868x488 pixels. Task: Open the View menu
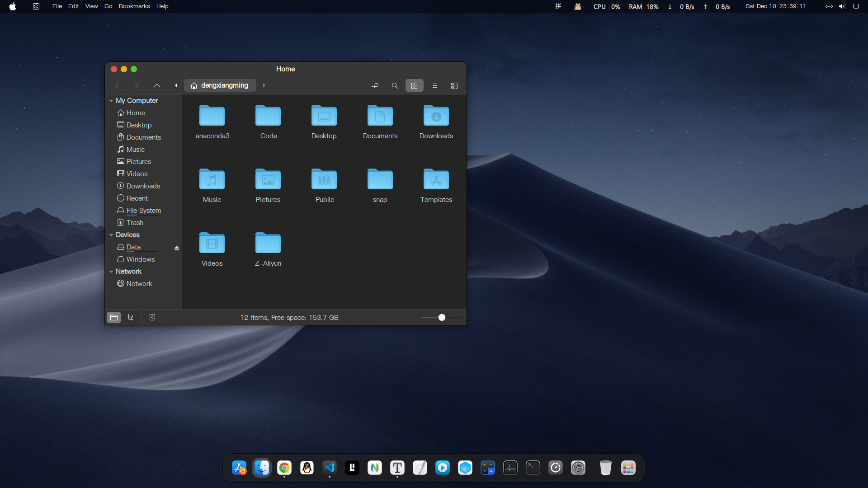91,6
